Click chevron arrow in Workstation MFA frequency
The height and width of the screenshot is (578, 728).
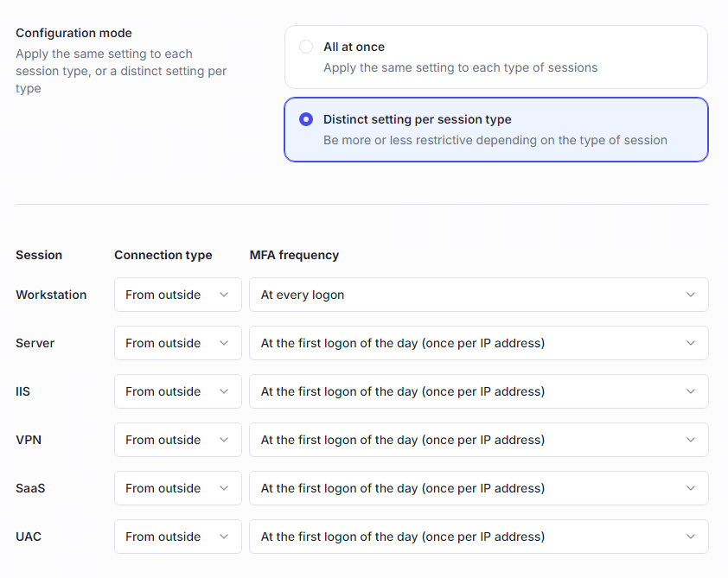coord(691,295)
